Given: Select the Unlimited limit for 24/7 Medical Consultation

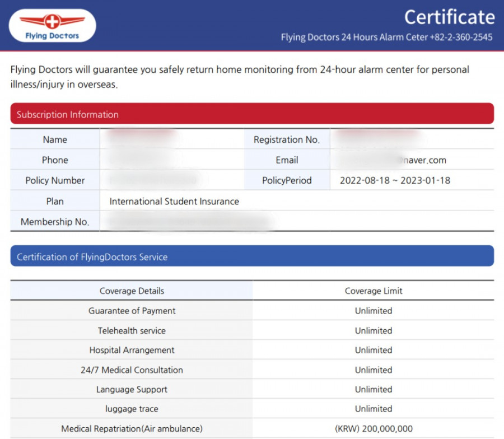Looking at the screenshot, I should click(x=374, y=370).
